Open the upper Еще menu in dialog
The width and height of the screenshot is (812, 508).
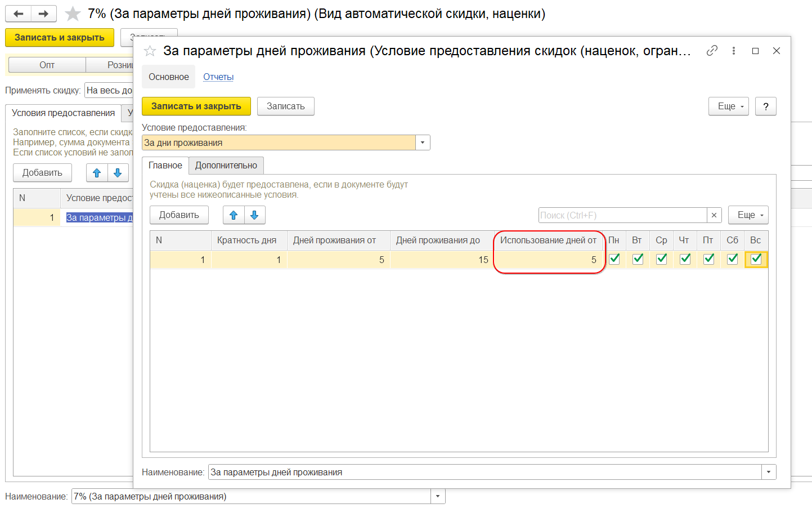729,106
